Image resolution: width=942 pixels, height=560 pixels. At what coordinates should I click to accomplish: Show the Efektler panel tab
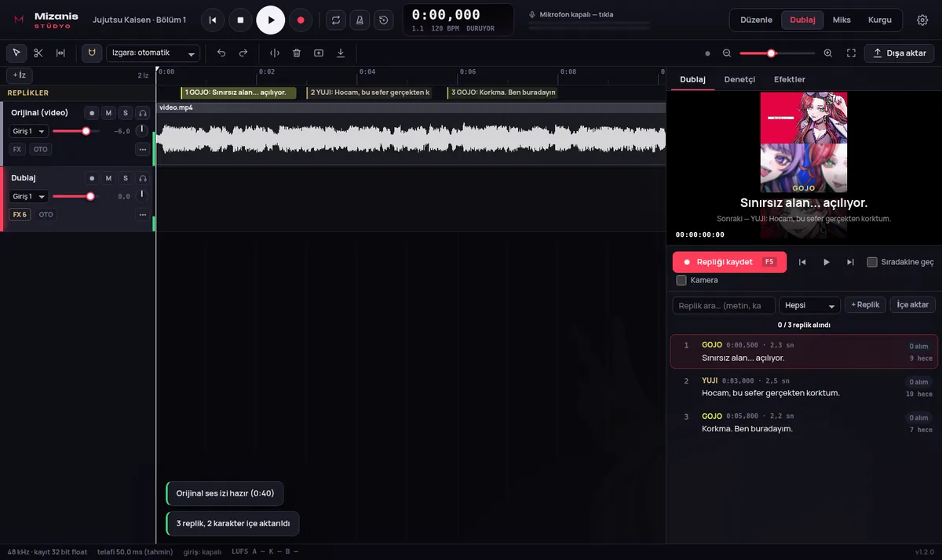[x=790, y=79]
